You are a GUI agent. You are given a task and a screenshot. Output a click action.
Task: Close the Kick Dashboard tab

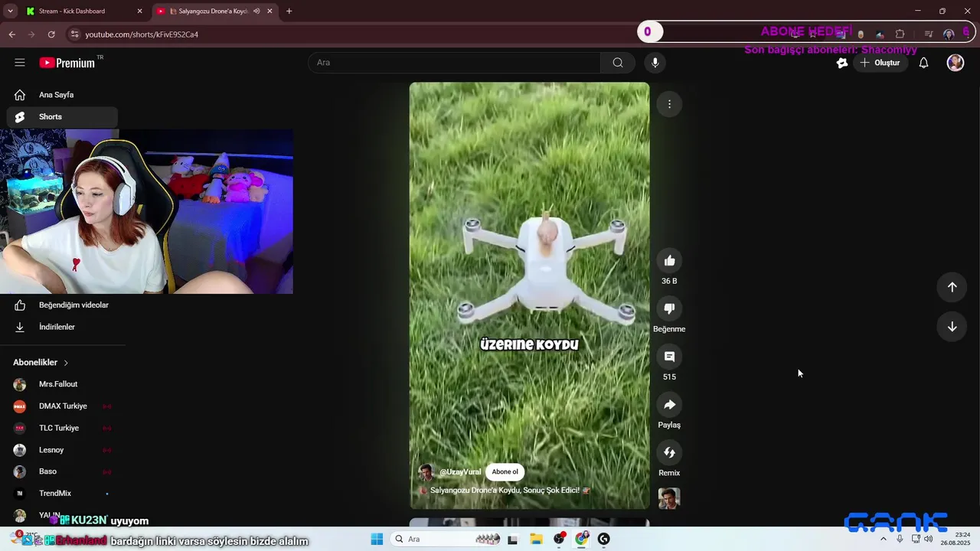(x=139, y=11)
